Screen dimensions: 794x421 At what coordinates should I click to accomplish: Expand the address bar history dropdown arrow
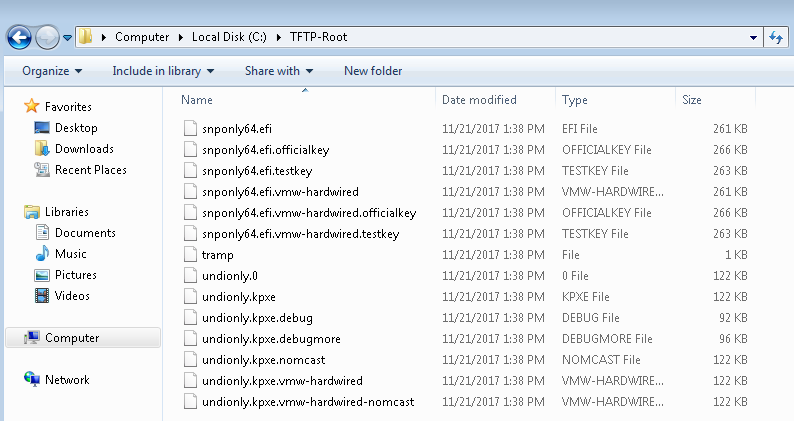[753, 37]
